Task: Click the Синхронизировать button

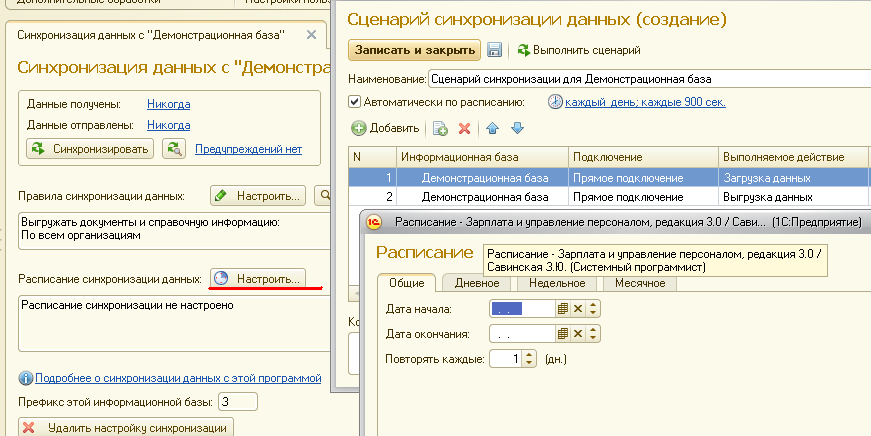Action: 90,149
